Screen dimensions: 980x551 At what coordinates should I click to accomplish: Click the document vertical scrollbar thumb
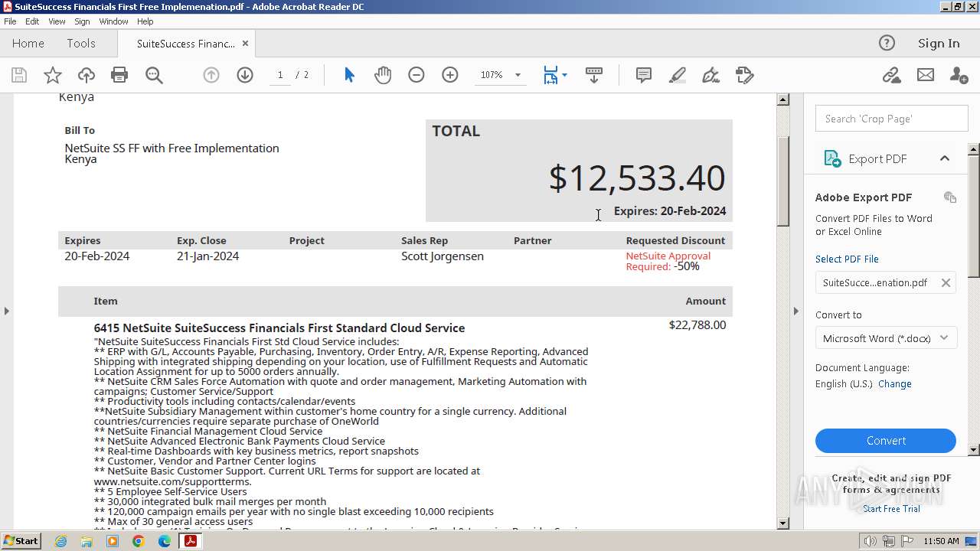click(x=782, y=181)
